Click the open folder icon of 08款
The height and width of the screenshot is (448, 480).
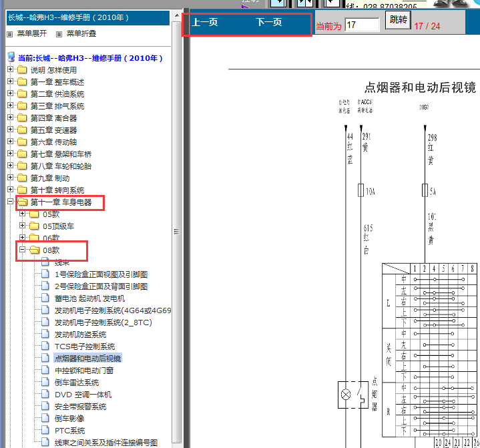[35, 250]
